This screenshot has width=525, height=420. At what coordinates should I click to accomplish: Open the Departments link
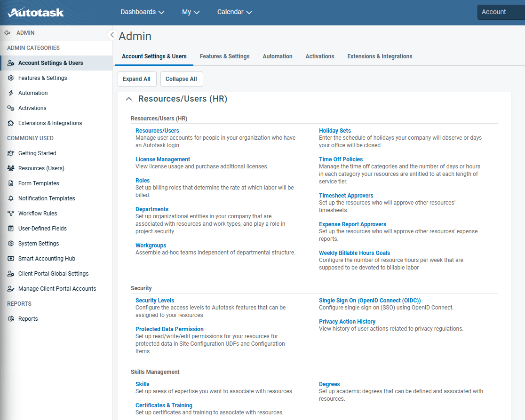pos(151,209)
